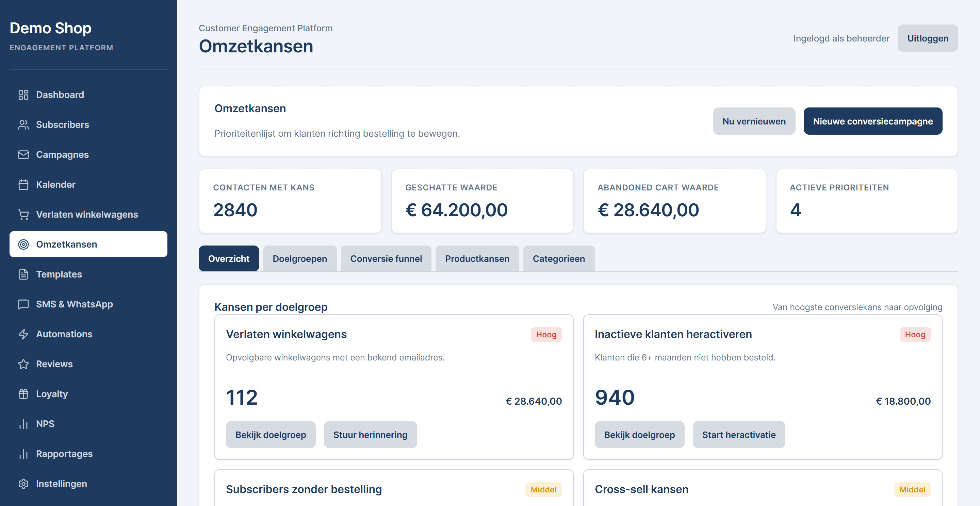Click Hoog badge on Verlaten winkelwagens card
Viewport: 980px width, 506px height.
pyautogui.click(x=546, y=335)
